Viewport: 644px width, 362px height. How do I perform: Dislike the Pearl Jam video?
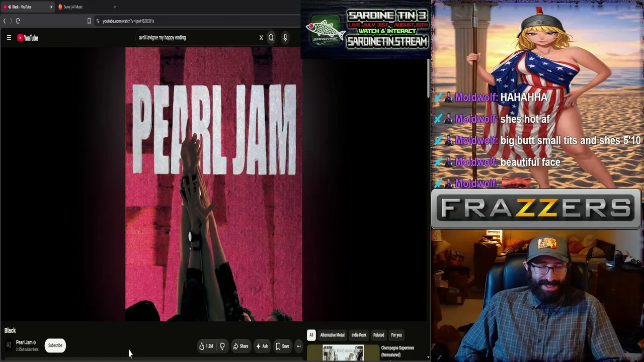[222, 346]
